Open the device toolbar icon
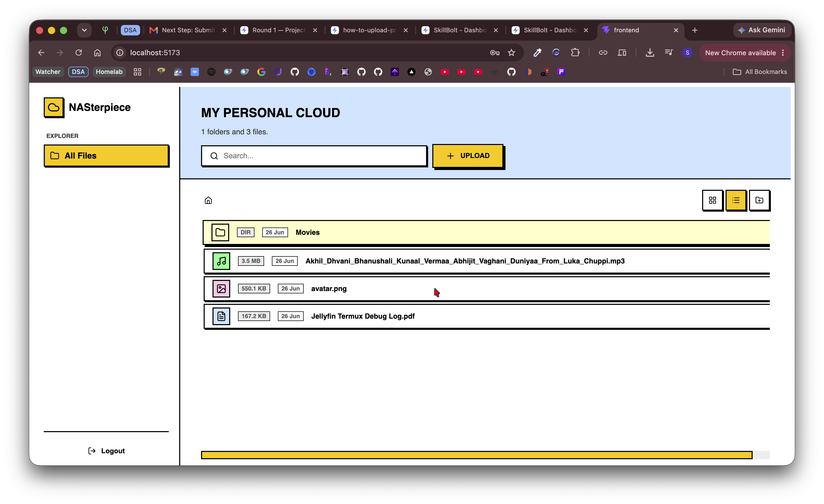This screenshot has width=824, height=504. [622, 53]
